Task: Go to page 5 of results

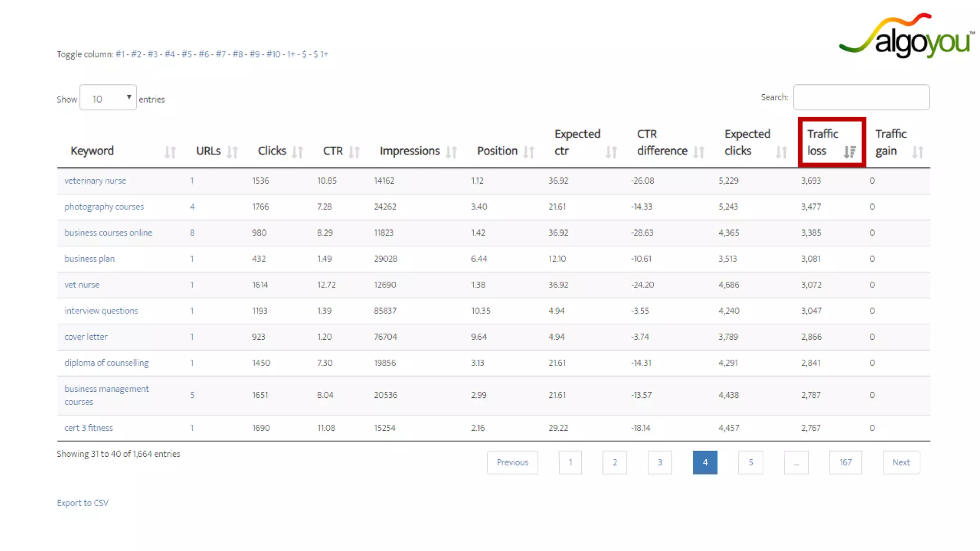Action: 750,463
